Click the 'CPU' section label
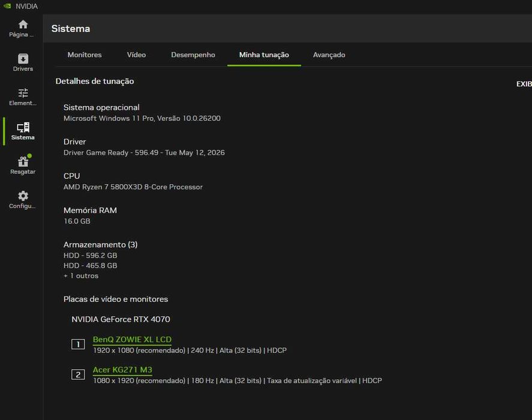532x420 pixels. [x=71, y=176]
